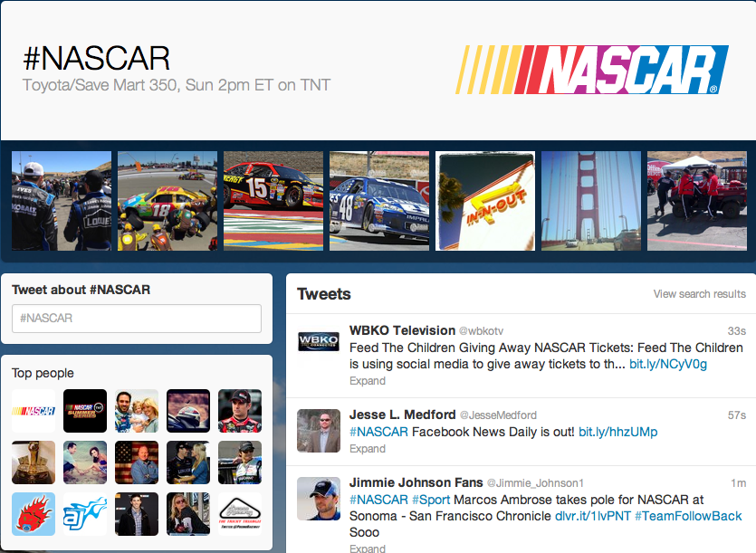756x553 pixels.
Task: Open Jimmie Johnson Fans profile picture
Action: 318,499
